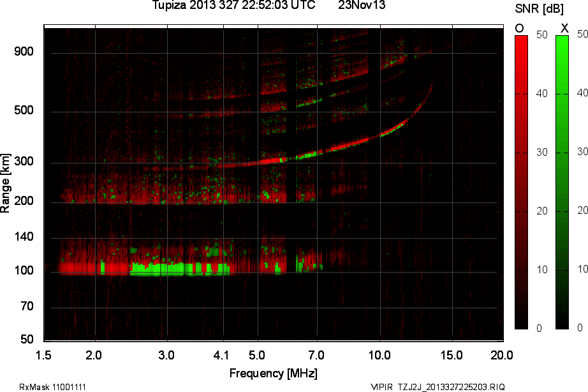This screenshot has width=588, height=392.
Task: Click the 50 tick label beside the red color bar
Action: [x=542, y=35]
